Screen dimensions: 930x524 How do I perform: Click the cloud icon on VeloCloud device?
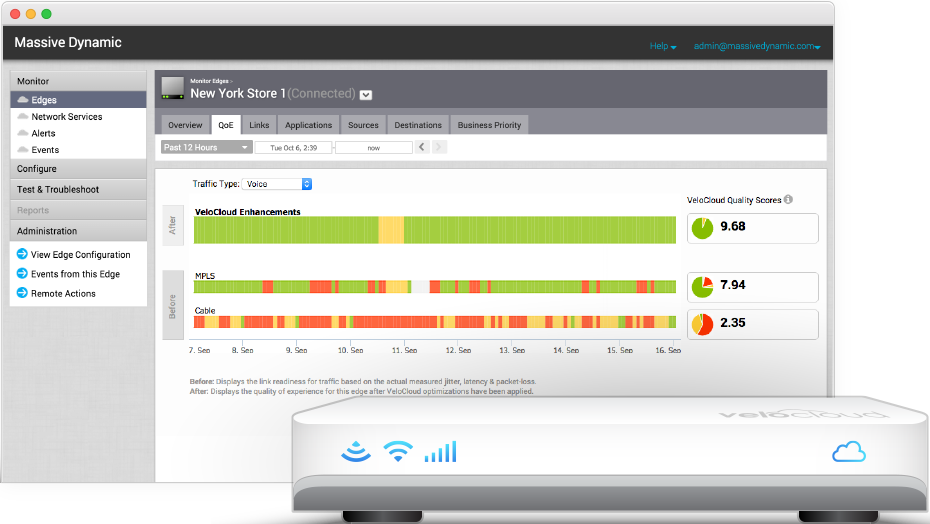point(849,452)
